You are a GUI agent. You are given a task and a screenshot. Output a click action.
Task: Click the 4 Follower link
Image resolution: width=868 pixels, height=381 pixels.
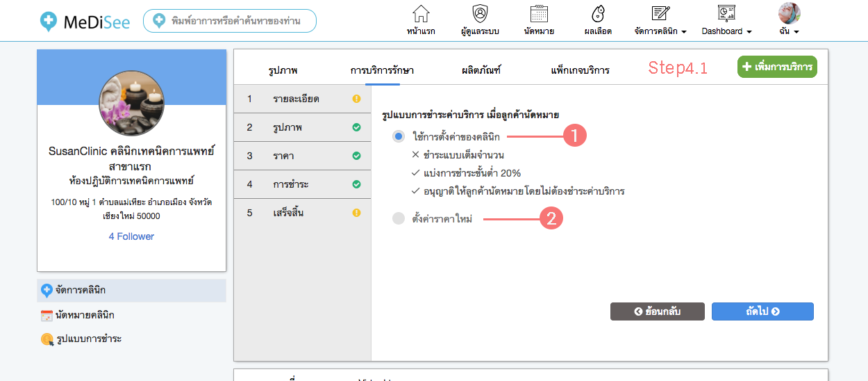point(131,236)
